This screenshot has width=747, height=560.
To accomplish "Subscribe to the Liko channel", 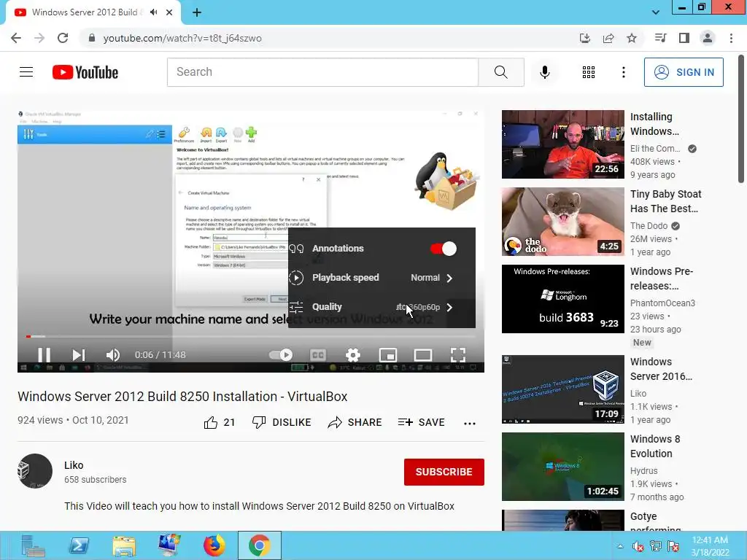I will [x=444, y=472].
